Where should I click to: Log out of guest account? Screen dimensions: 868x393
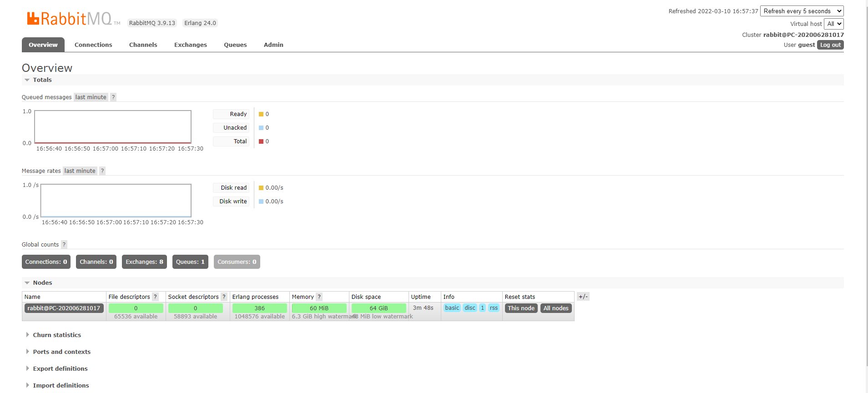[830, 45]
